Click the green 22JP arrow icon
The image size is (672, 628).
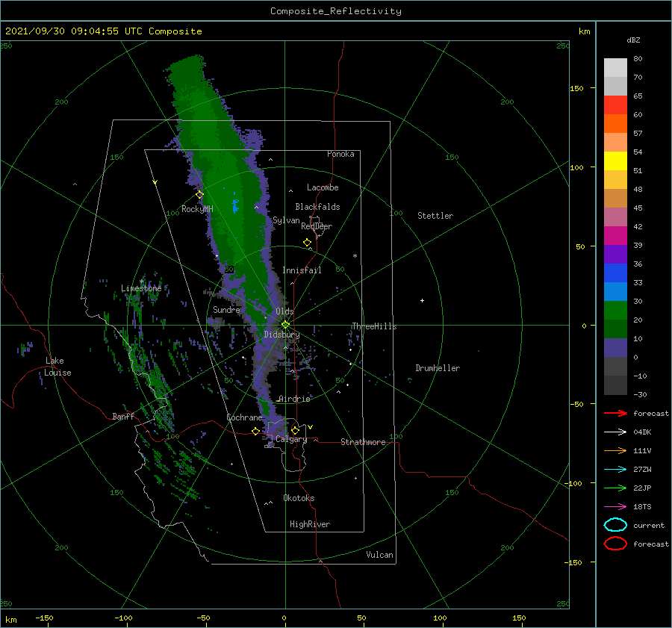[615, 488]
